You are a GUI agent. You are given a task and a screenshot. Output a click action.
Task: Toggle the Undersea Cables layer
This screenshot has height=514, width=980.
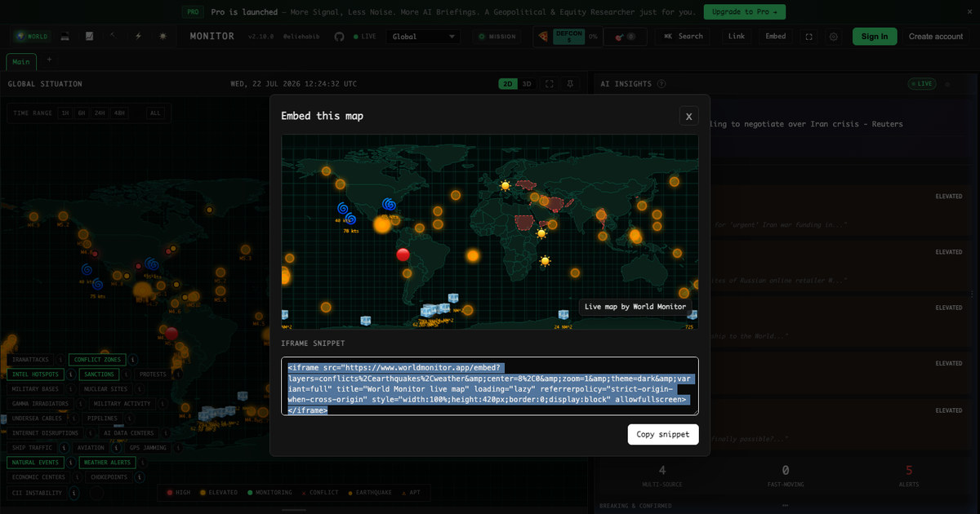36,419
